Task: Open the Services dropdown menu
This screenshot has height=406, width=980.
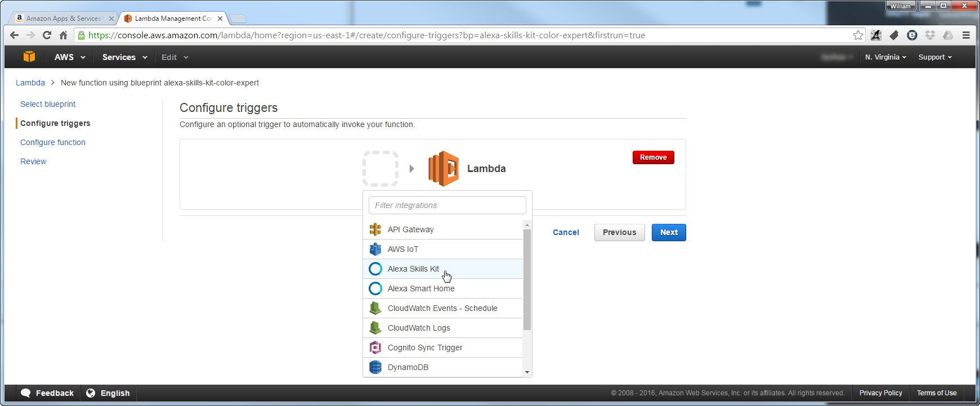Action: click(x=124, y=57)
